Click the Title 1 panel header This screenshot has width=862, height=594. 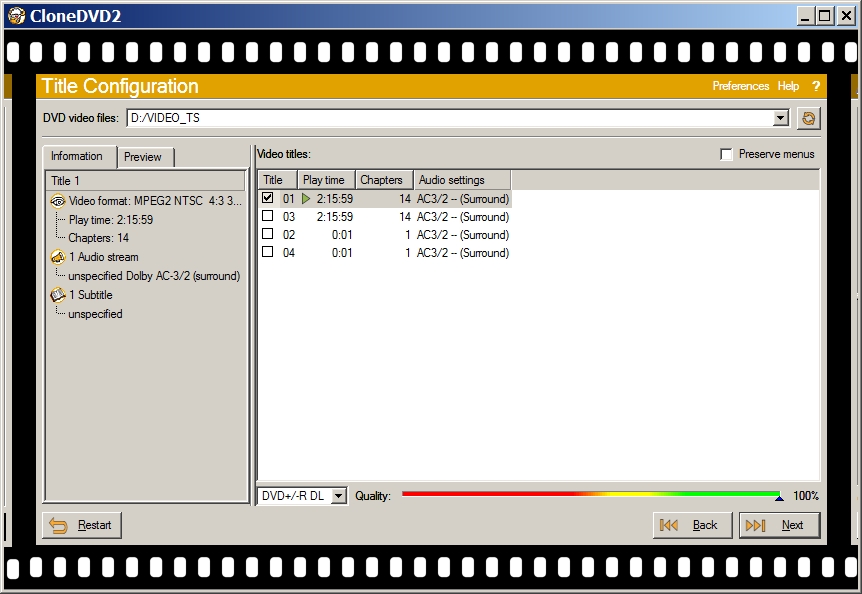coord(145,181)
